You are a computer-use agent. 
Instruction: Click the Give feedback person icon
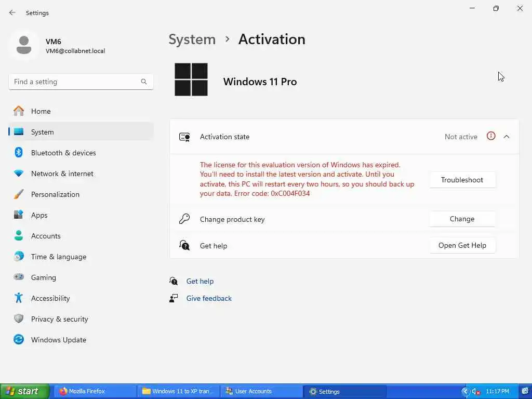click(174, 298)
